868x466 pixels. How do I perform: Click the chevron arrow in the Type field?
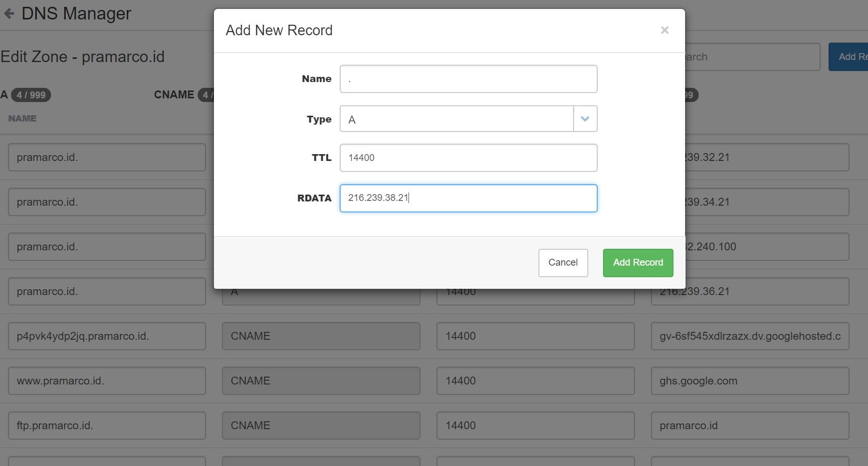(585, 119)
